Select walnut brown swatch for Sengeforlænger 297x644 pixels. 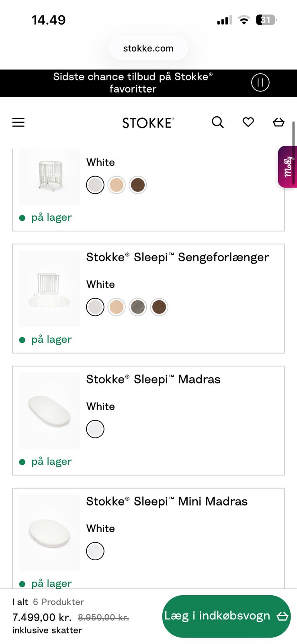coord(159,307)
